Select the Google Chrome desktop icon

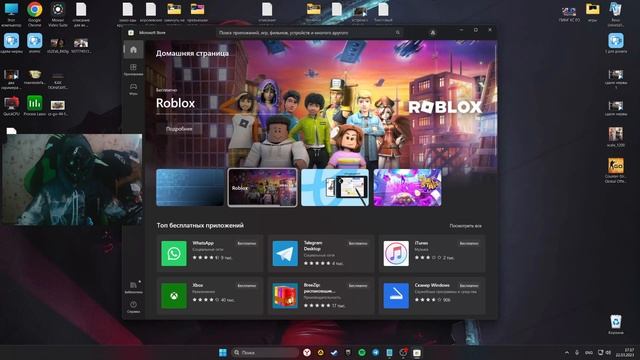(35, 13)
